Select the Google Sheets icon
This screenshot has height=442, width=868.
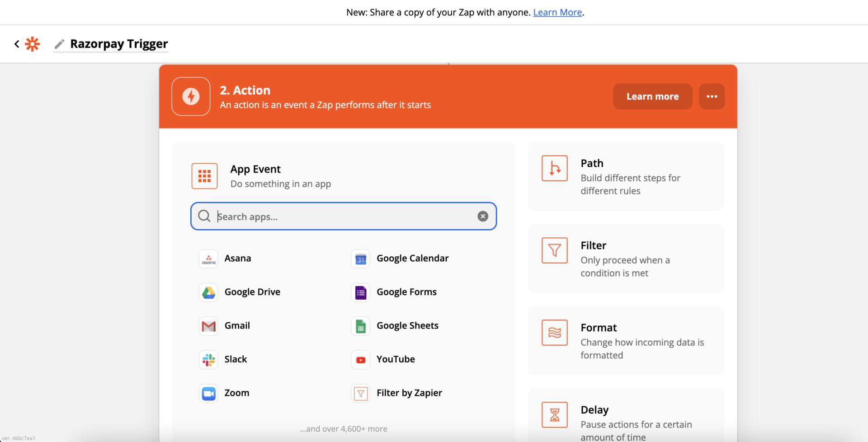(x=360, y=326)
